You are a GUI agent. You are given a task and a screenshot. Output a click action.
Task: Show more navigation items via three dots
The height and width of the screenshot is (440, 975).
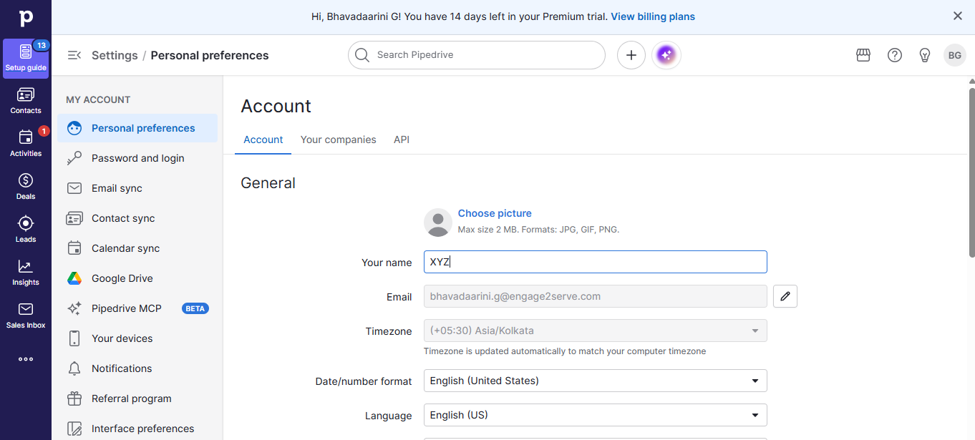(x=25, y=359)
